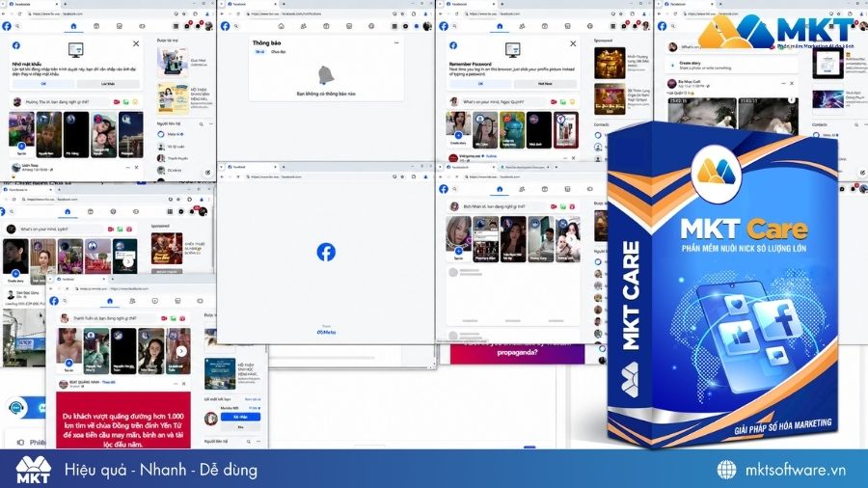Close the 'Nhớ mật khẩu' prompt
Image resolution: width=868 pixels, height=488 pixels.
pyautogui.click(x=136, y=43)
